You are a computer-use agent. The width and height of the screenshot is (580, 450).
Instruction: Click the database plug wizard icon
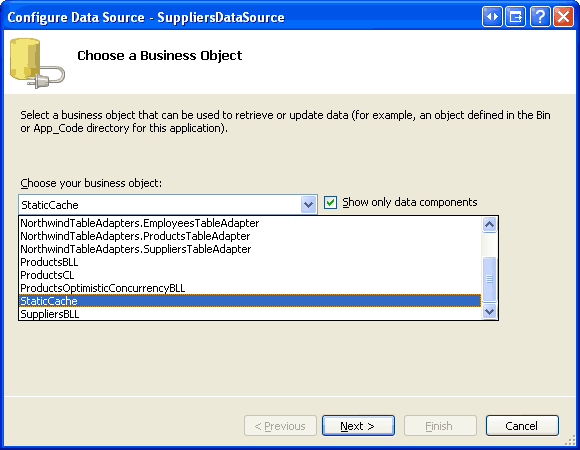[x=37, y=63]
